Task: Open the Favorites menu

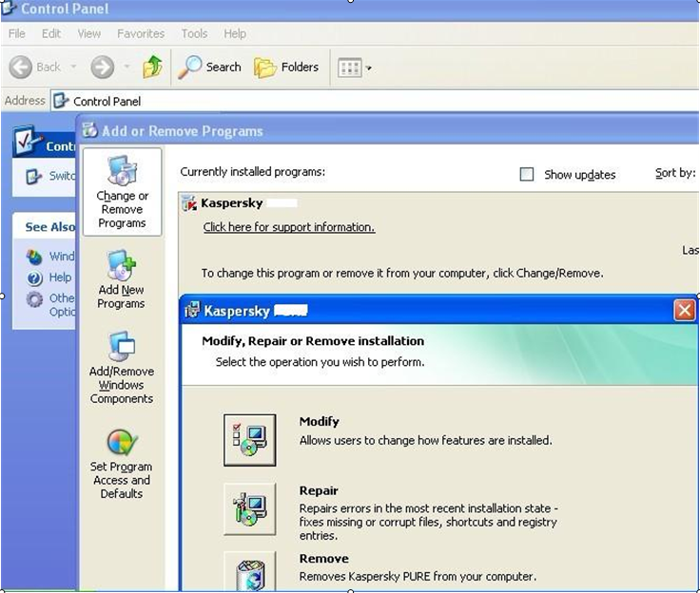Action: 141,33
